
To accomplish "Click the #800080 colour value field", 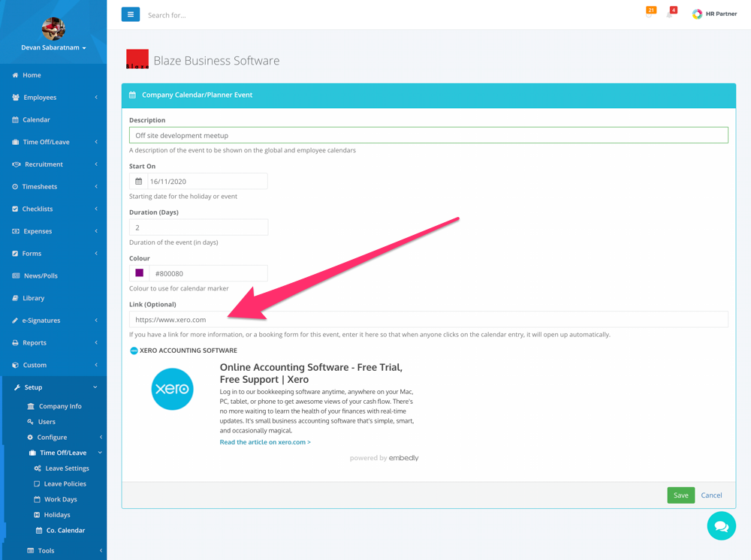I will pos(208,273).
